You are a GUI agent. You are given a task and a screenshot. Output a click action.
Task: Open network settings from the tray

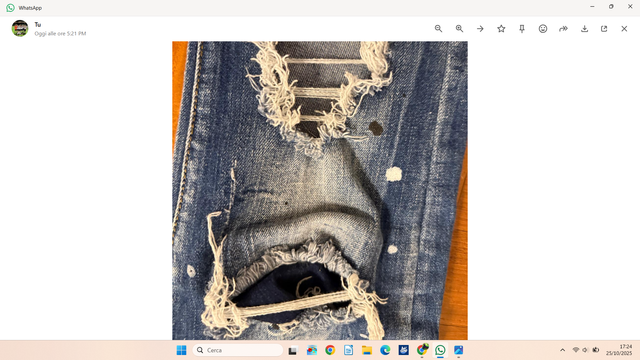(576, 350)
